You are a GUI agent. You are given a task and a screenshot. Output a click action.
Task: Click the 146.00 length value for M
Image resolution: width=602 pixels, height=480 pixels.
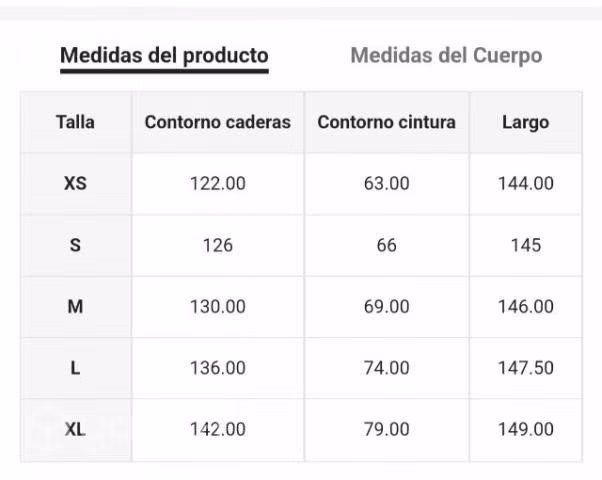coord(526,306)
